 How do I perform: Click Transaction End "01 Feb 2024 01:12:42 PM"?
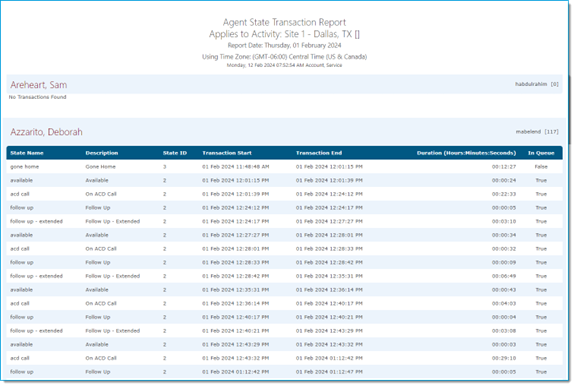pyautogui.click(x=329, y=358)
